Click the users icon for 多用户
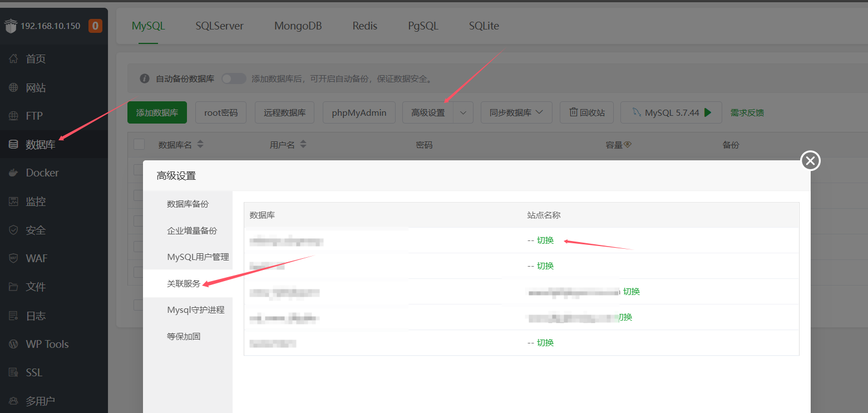 coord(13,401)
